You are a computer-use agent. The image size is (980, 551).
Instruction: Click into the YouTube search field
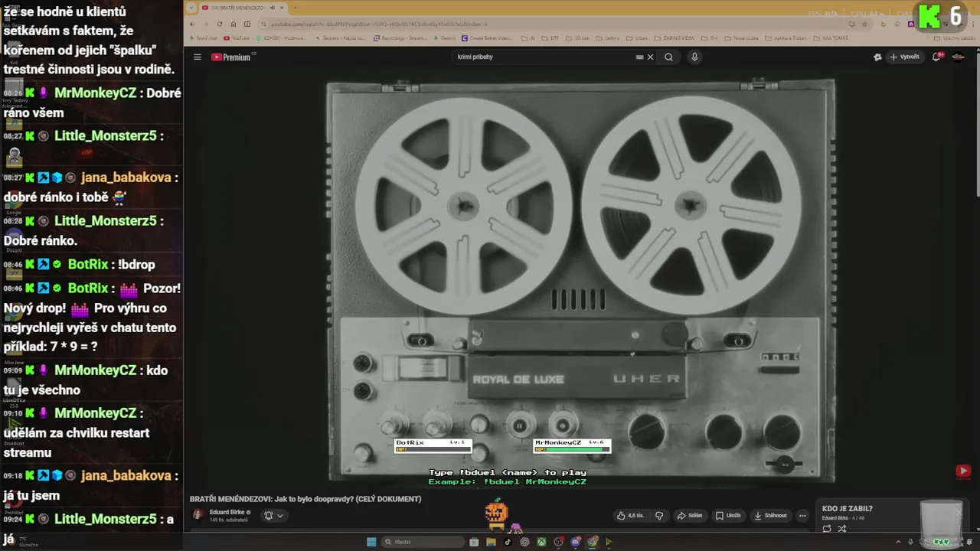point(544,57)
